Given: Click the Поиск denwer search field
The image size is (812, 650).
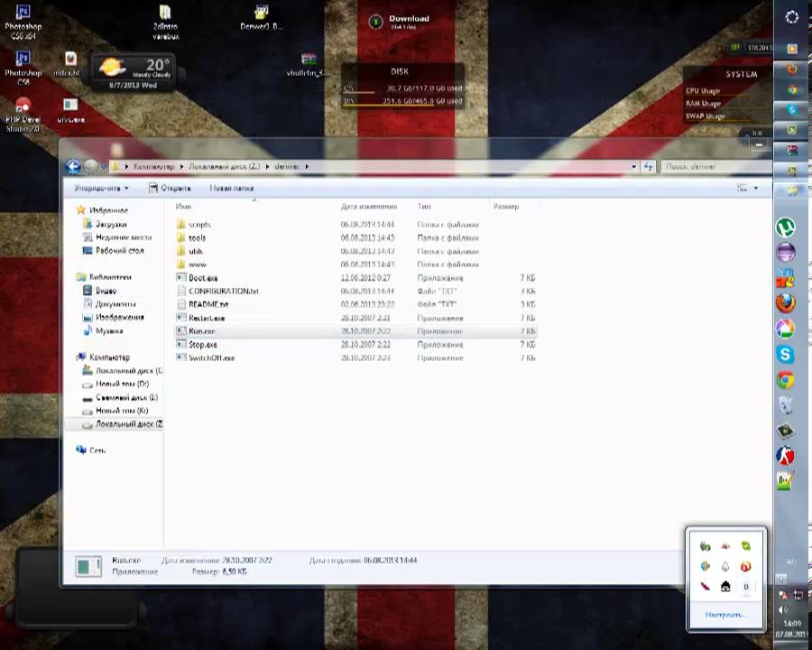Looking at the screenshot, I should [x=715, y=166].
